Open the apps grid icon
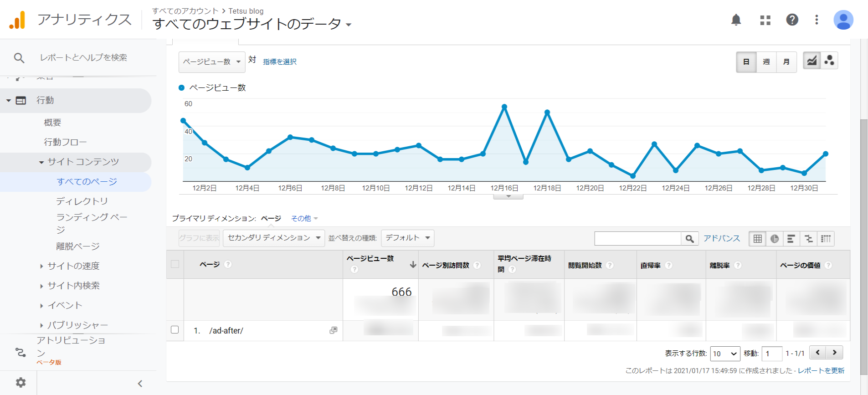868x395 pixels. pos(765,20)
